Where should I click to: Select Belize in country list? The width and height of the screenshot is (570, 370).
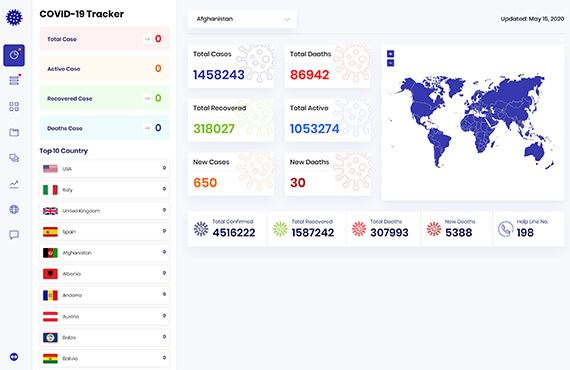[104, 337]
